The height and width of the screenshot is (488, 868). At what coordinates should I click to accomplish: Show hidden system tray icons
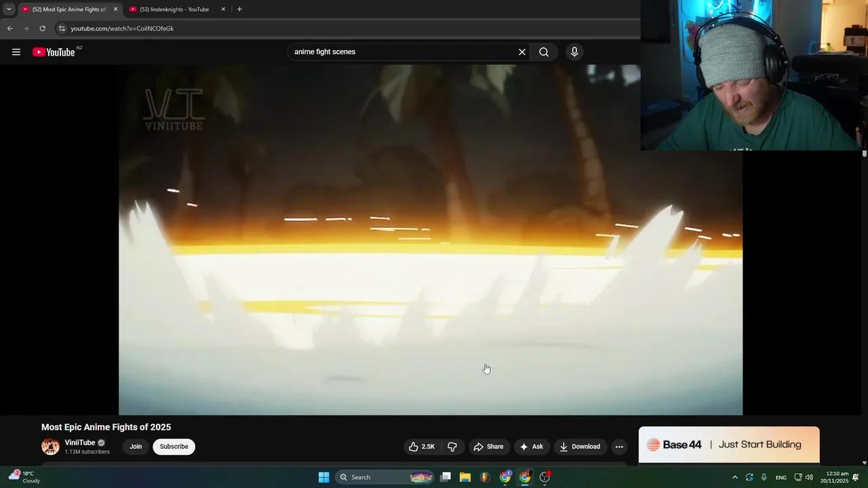pos(734,477)
